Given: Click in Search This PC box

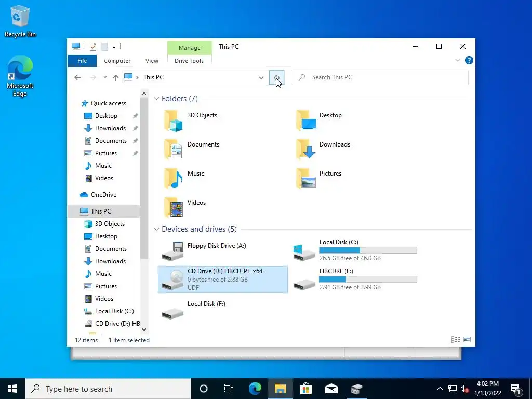Looking at the screenshot, I should click(380, 77).
